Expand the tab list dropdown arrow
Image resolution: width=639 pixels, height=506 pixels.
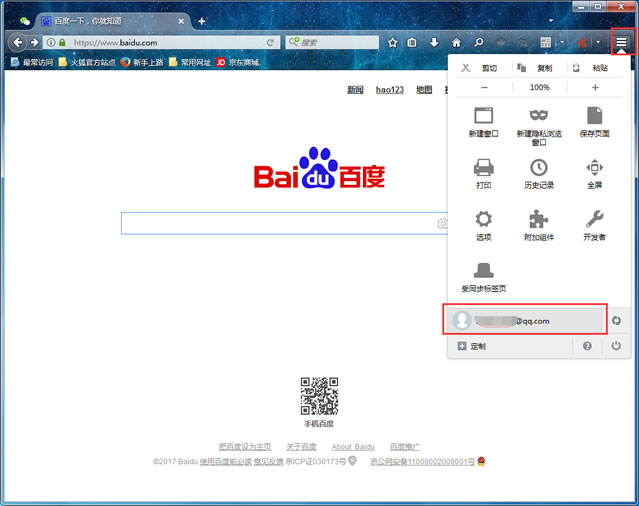[x=551, y=21]
